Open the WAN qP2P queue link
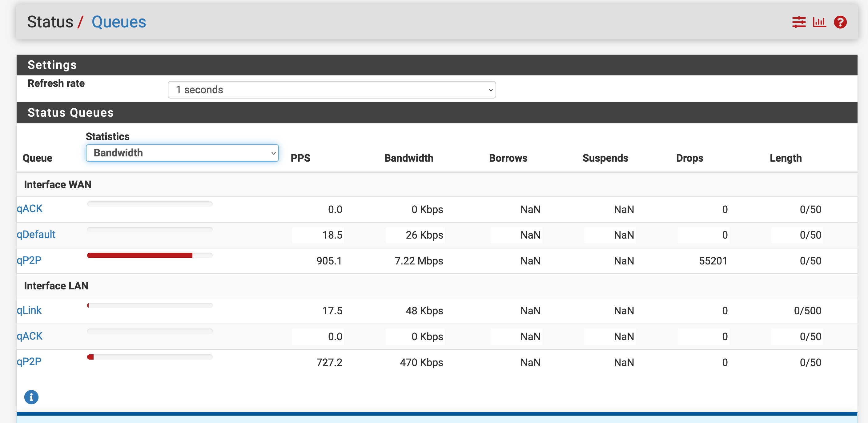The width and height of the screenshot is (868, 423). [x=29, y=260]
